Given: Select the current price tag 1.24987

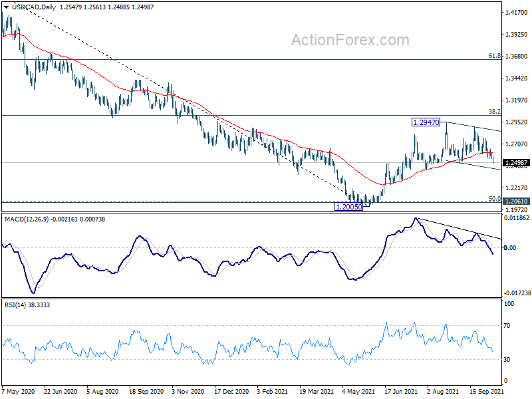Looking at the screenshot, I should (516, 163).
